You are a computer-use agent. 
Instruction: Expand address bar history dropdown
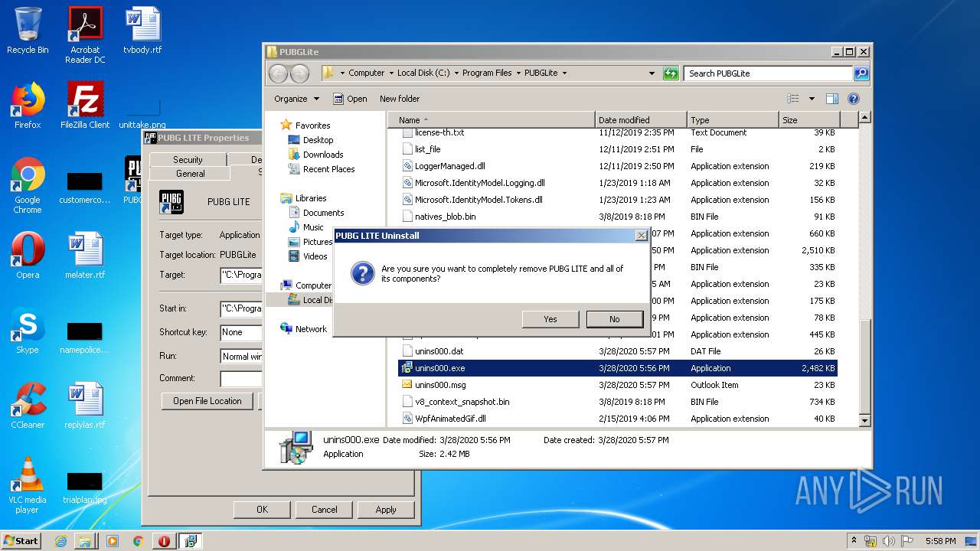tap(652, 73)
